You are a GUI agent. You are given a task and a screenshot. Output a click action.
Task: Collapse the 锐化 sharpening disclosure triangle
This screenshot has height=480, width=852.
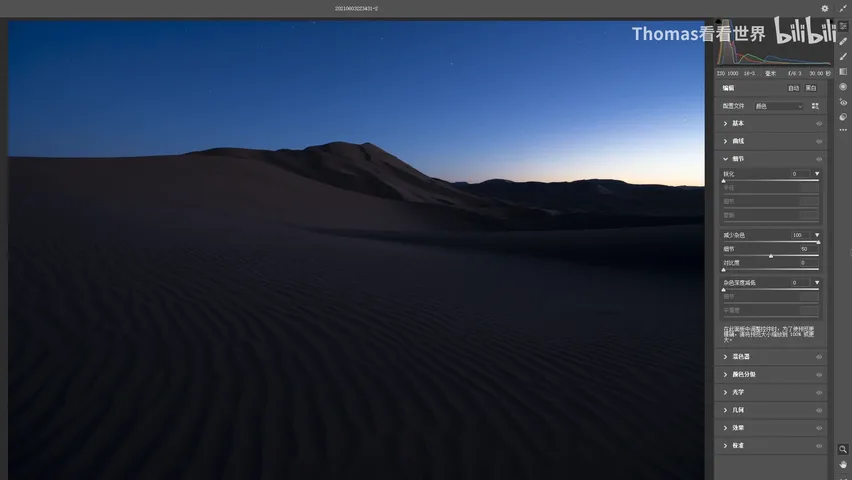pos(817,174)
